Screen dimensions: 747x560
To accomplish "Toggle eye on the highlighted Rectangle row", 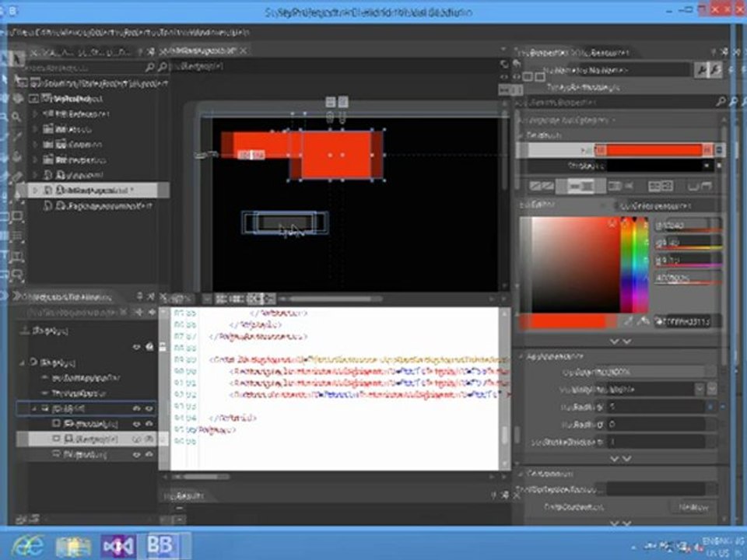I will click(x=137, y=439).
